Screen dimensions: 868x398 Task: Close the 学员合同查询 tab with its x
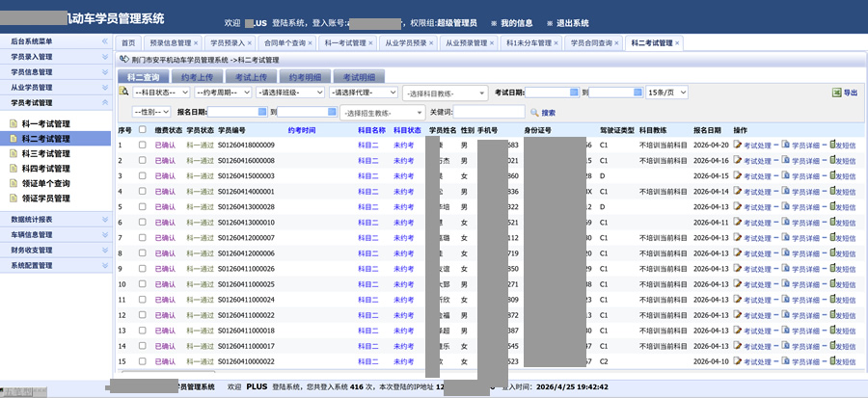618,43
